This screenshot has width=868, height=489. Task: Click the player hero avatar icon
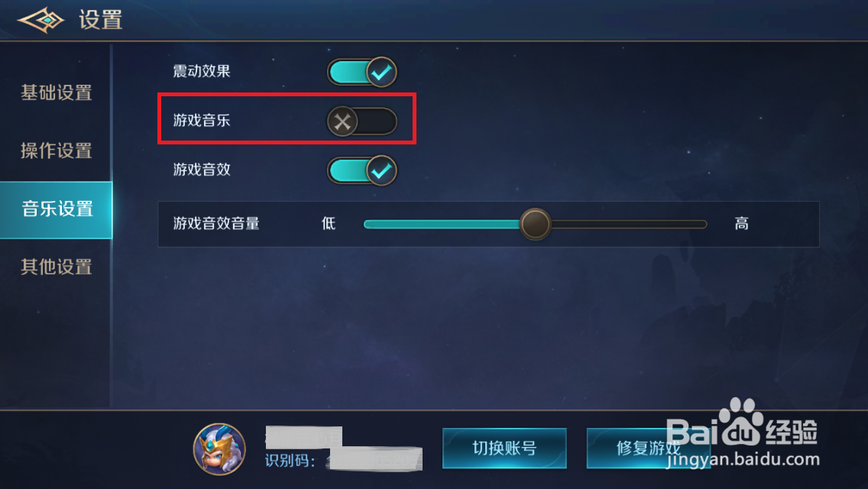(x=219, y=449)
